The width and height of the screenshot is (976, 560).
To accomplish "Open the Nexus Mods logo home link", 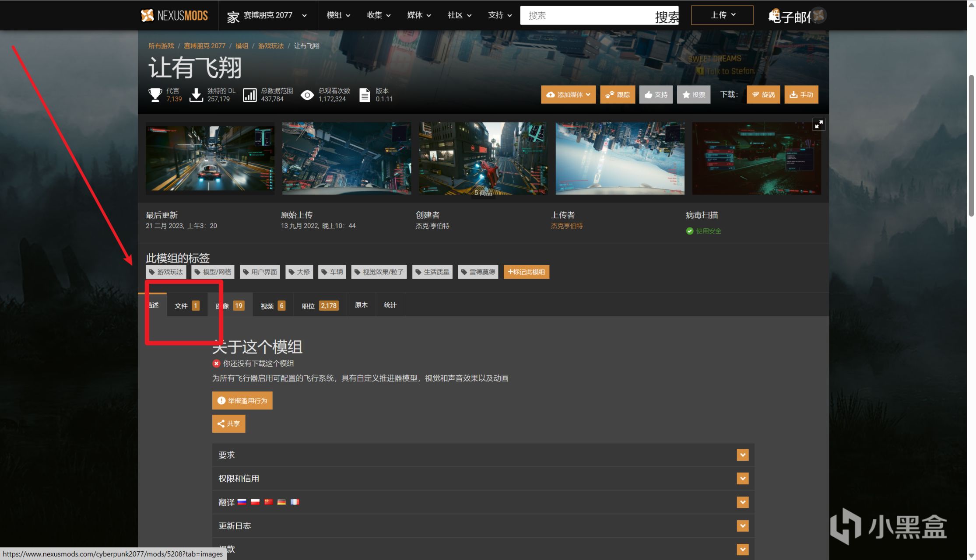I will 174,15.
